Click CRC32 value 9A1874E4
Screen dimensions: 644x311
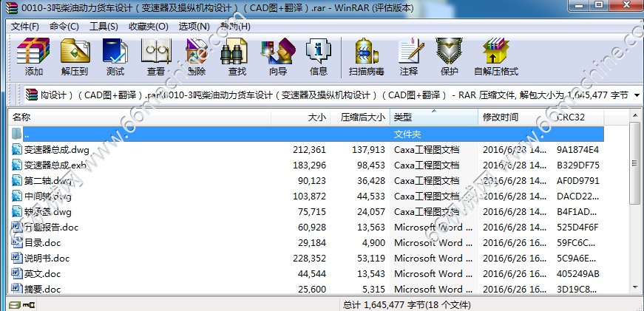click(x=578, y=150)
